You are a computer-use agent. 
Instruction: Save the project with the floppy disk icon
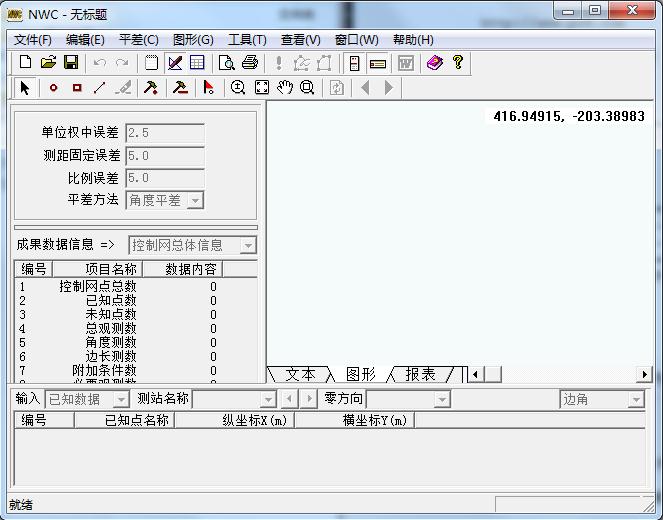(x=71, y=63)
